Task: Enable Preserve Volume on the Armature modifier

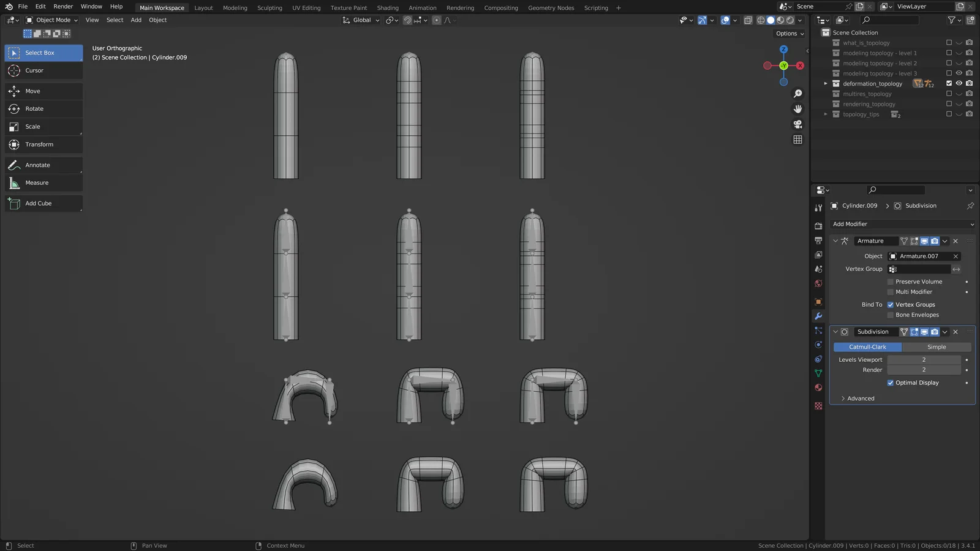Action: 891,282
